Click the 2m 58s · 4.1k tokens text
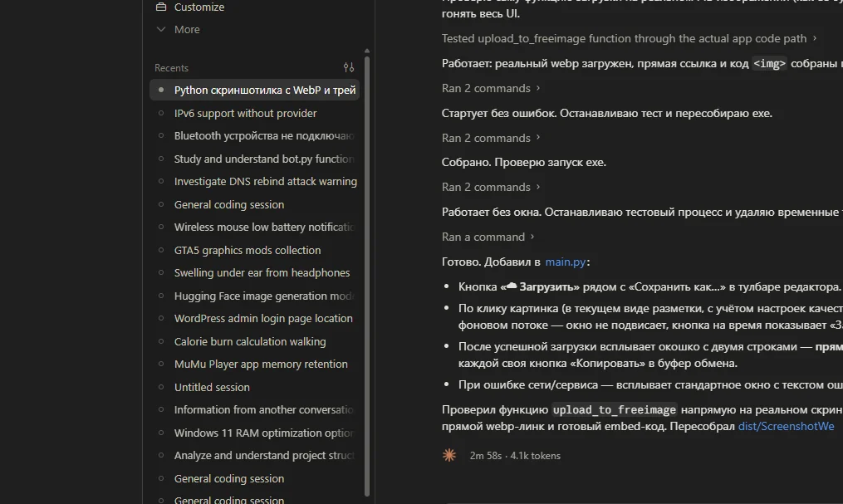The width and height of the screenshot is (843, 504). tap(515, 455)
